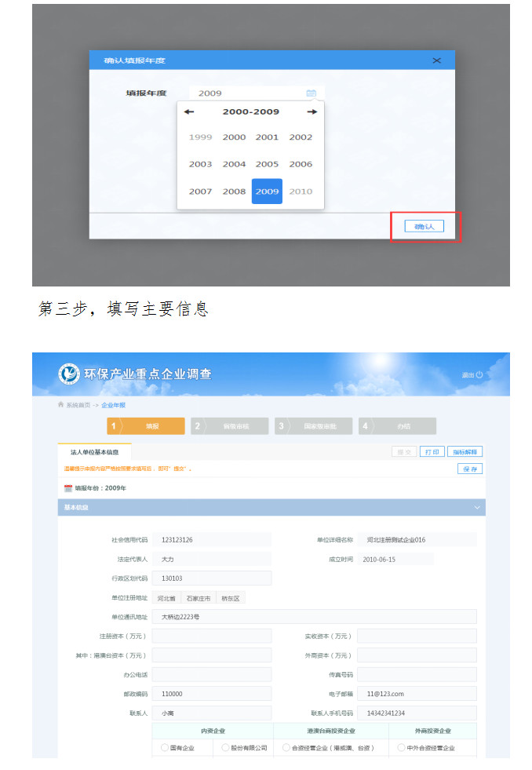Click the 注册资本（万元） input field
532x770 pixels.
tap(212, 636)
